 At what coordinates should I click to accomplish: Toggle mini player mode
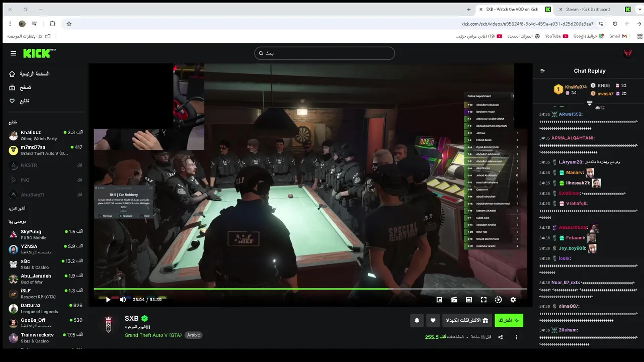[x=439, y=300]
